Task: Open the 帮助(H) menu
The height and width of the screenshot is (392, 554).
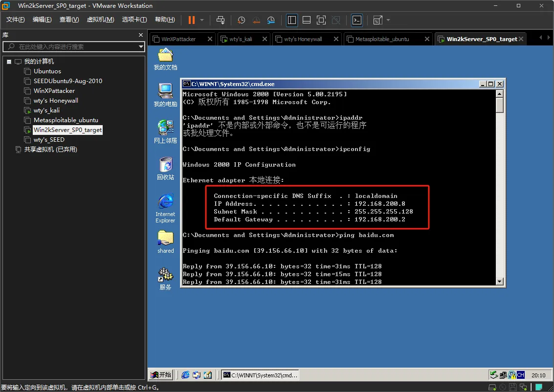Action: [x=165, y=20]
